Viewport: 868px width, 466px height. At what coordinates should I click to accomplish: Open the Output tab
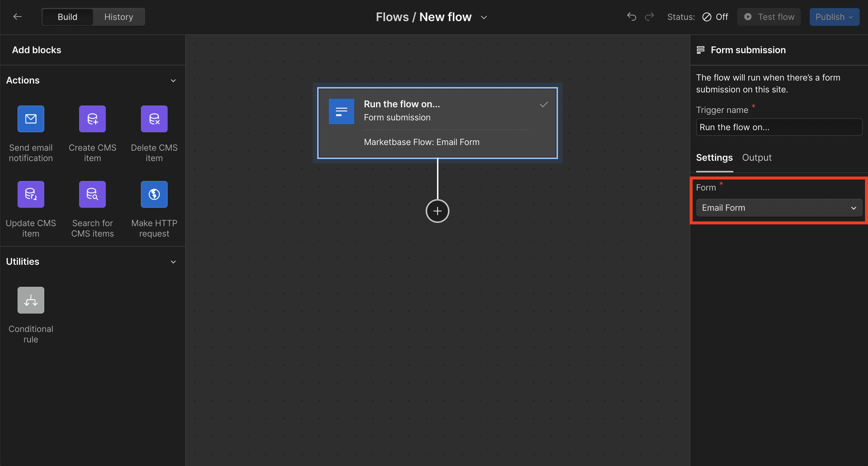[757, 158]
